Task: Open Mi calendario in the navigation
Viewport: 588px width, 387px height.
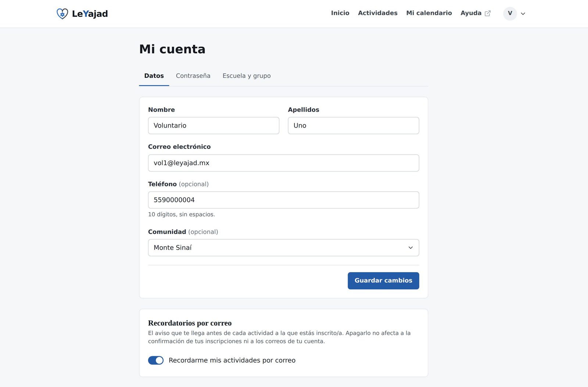Action: click(x=429, y=13)
